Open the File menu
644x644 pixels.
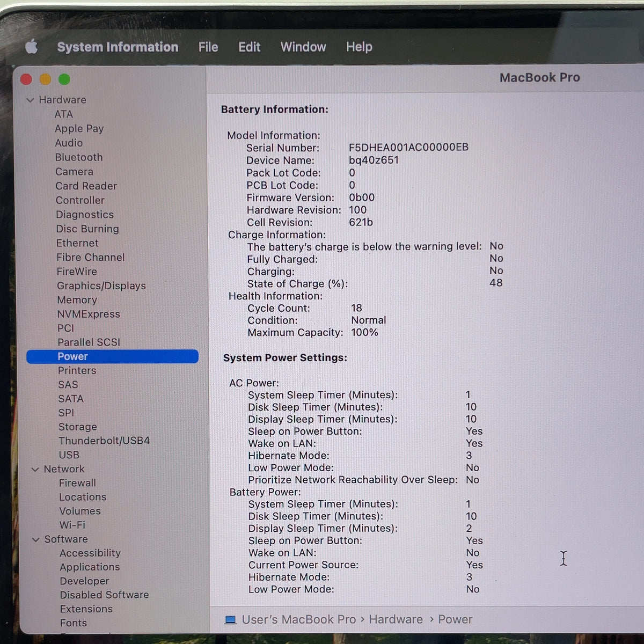[208, 47]
